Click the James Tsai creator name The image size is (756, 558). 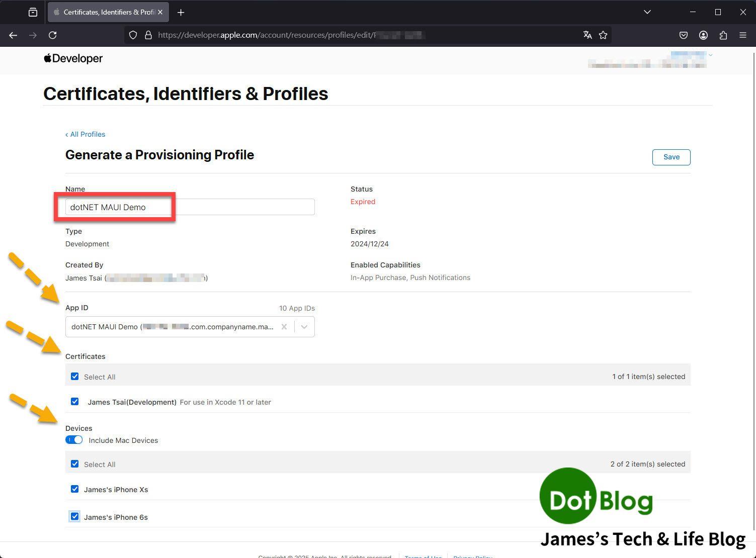tap(83, 278)
